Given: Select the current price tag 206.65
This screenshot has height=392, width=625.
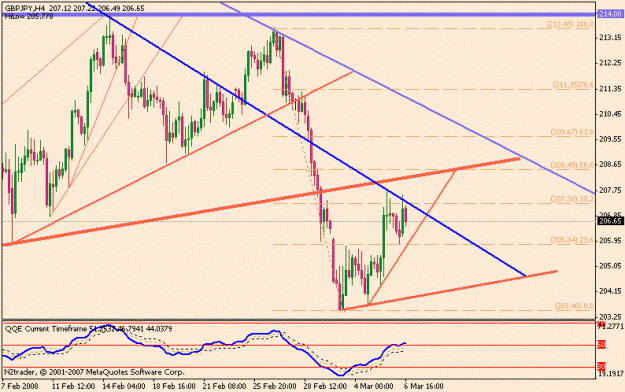Looking at the screenshot, I should point(610,221).
